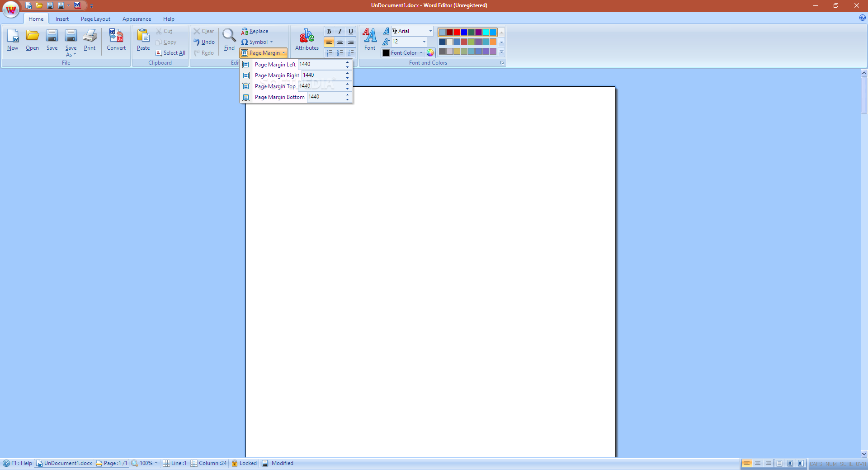Screen dimensions: 868x470
Task: Apply the third list style icon
Action: (x=351, y=53)
